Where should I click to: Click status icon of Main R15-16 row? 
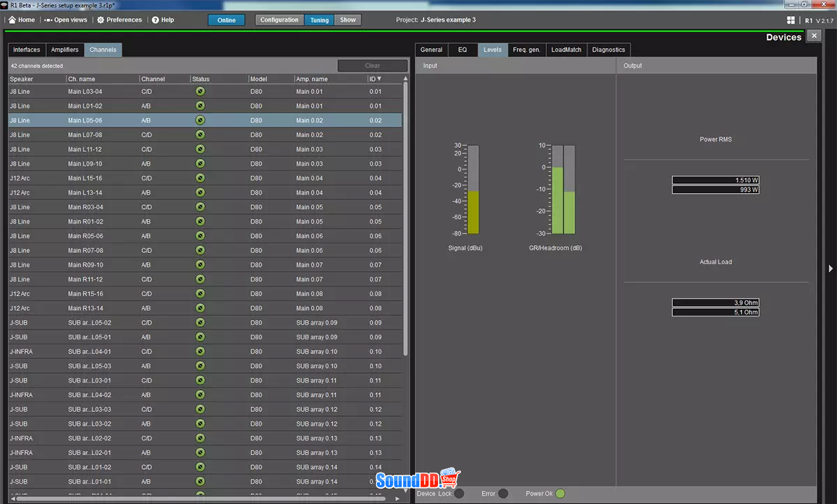point(200,293)
